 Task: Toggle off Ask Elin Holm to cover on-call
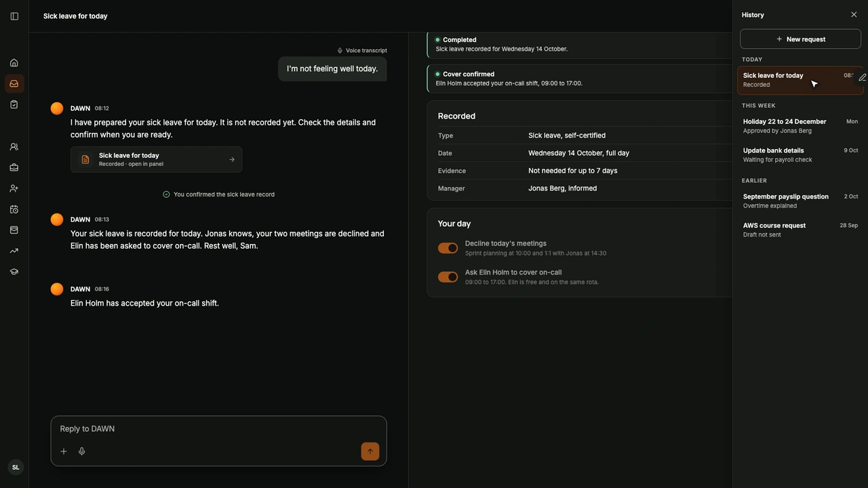[x=448, y=277]
